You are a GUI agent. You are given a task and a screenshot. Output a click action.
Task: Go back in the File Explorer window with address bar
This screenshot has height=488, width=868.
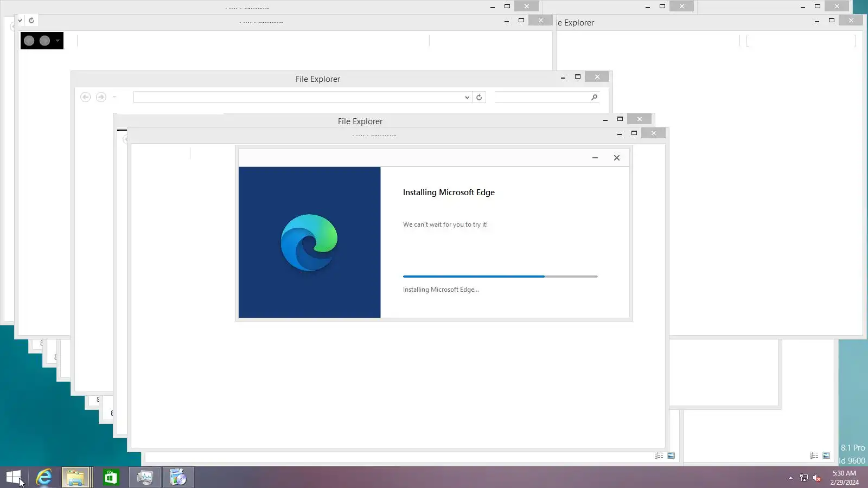click(86, 97)
